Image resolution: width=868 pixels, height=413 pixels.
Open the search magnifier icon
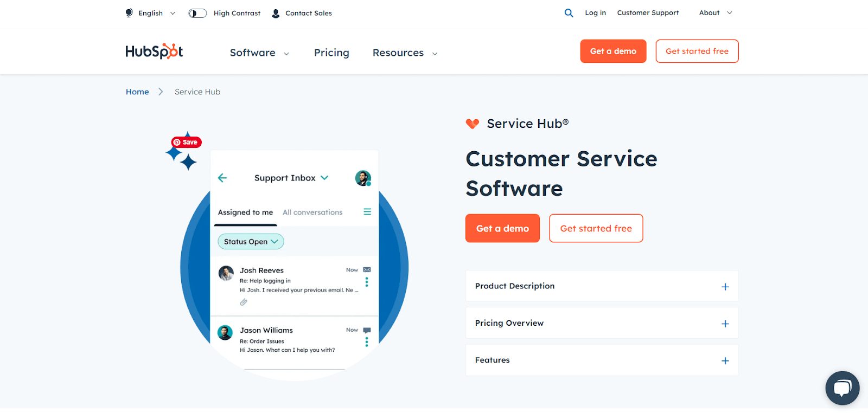[x=569, y=13]
